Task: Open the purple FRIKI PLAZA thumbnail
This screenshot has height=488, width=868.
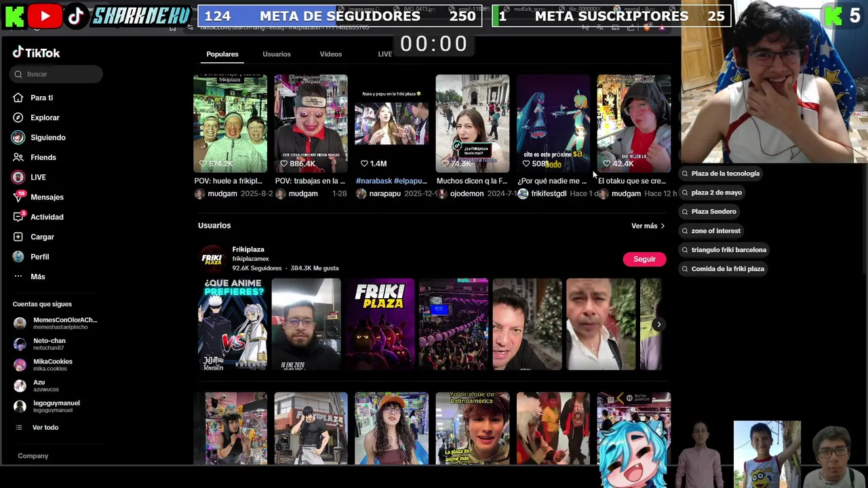Action: pyautogui.click(x=380, y=325)
